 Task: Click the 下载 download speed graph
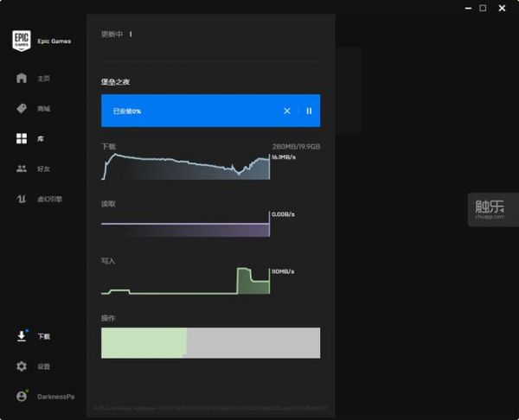tap(186, 168)
